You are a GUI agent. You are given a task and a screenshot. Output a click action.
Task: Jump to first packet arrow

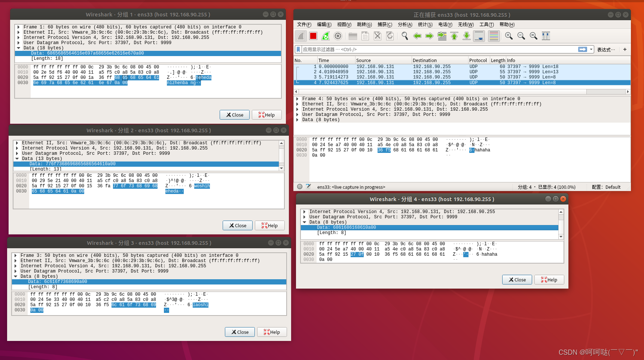(454, 36)
